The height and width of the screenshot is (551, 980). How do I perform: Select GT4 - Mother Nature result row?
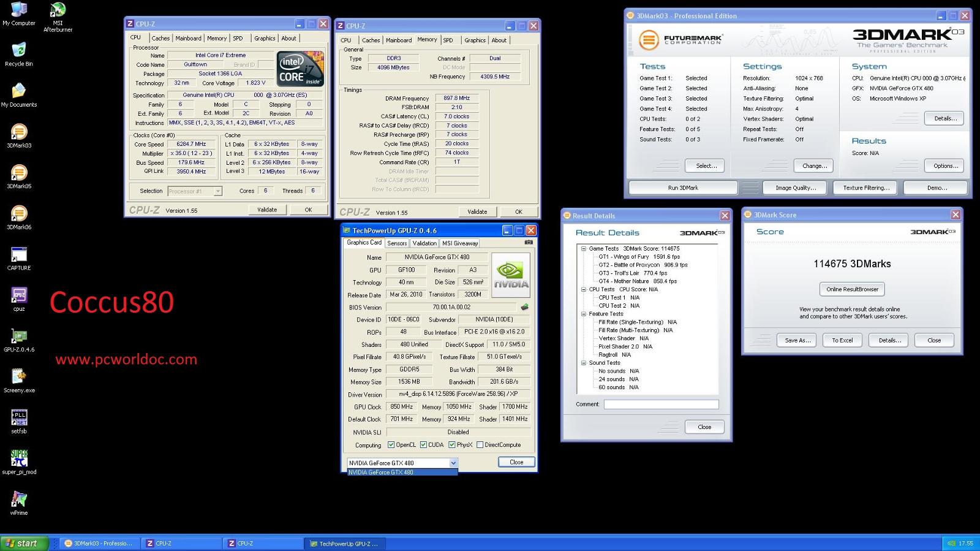pyautogui.click(x=638, y=281)
